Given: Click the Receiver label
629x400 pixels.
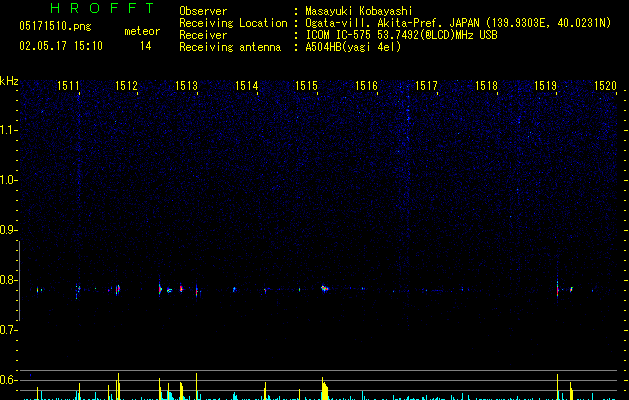Looking at the screenshot, I should pyautogui.click(x=203, y=35).
